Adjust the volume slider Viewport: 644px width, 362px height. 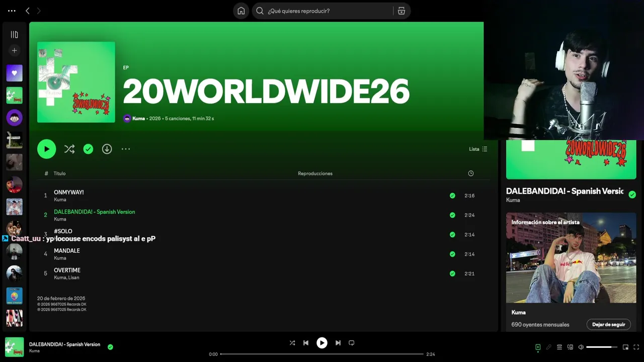click(601, 347)
